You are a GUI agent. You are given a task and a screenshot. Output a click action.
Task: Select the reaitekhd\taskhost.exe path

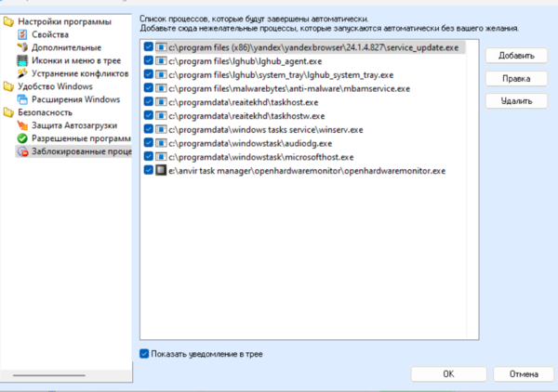coord(244,102)
